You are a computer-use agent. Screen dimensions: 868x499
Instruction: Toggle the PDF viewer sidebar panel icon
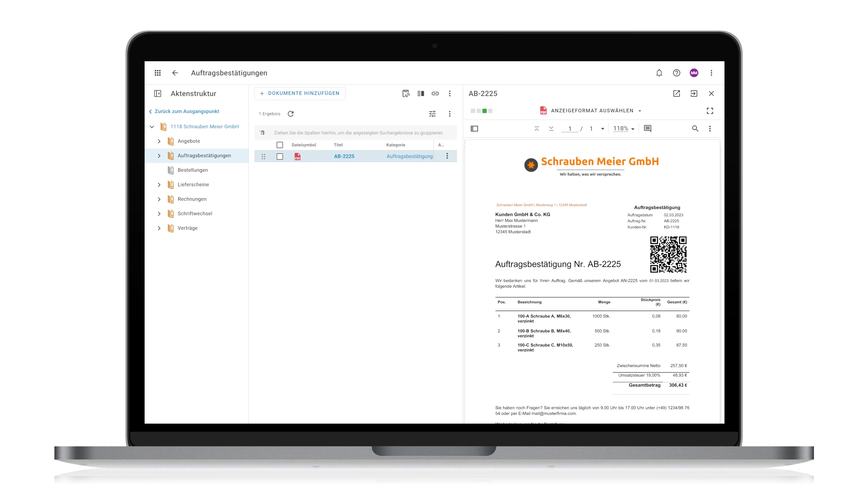tap(474, 129)
